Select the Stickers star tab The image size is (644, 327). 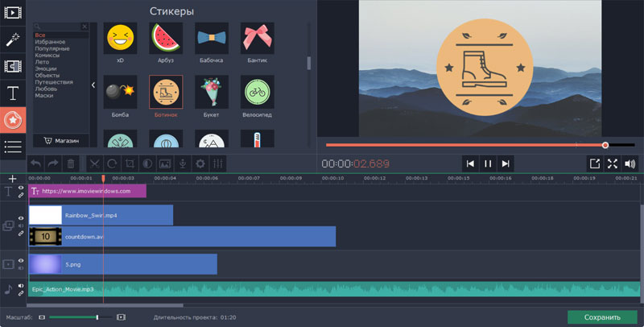(13, 120)
